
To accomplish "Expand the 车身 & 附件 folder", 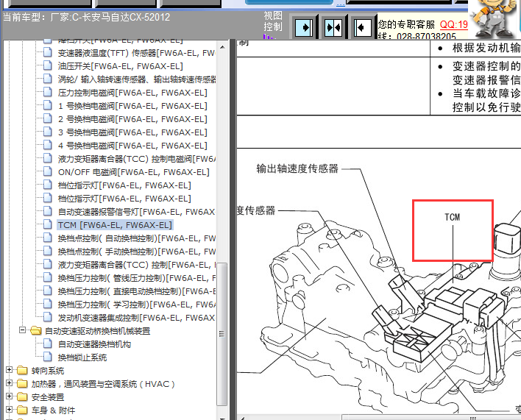I will [10, 410].
